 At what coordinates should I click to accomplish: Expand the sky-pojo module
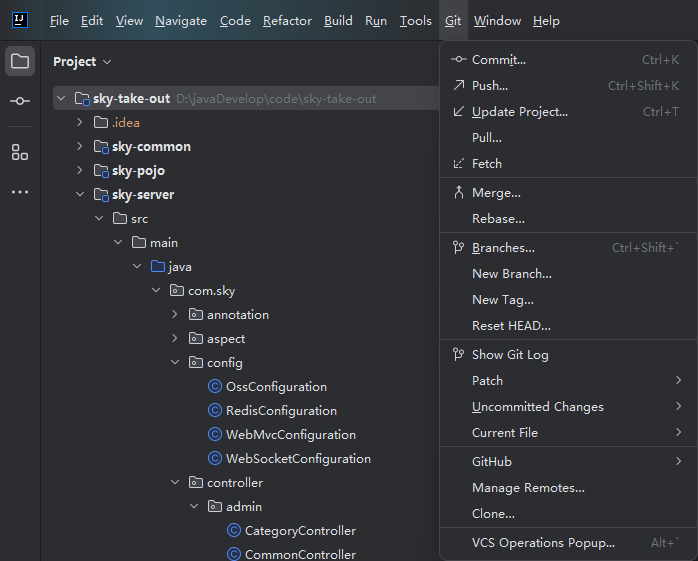tap(80, 170)
